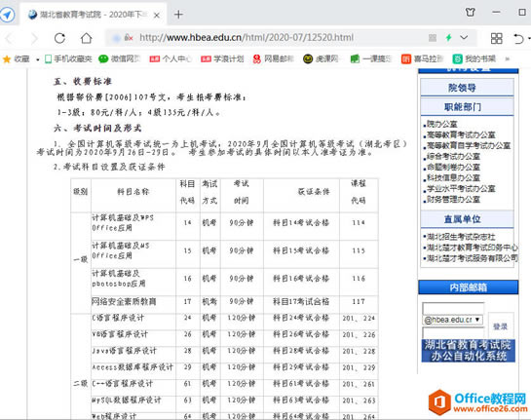This screenshot has width=531, height=420.
Task: Open a new tab with the plus icon
Action: [178, 15]
